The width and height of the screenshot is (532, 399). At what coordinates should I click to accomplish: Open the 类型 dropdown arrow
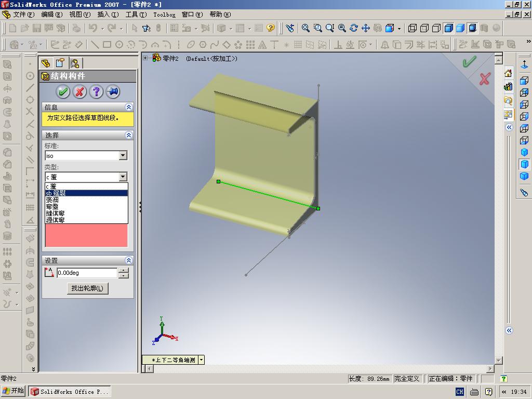(123, 177)
